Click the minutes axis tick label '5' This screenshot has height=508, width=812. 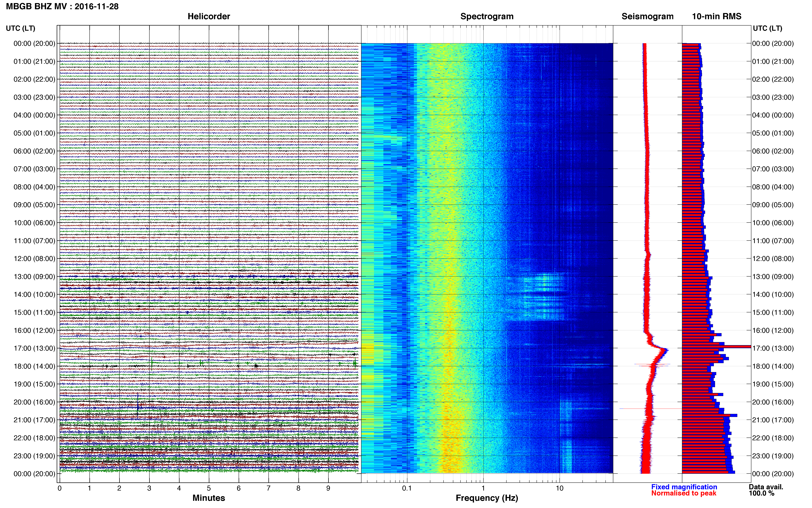[209, 488]
